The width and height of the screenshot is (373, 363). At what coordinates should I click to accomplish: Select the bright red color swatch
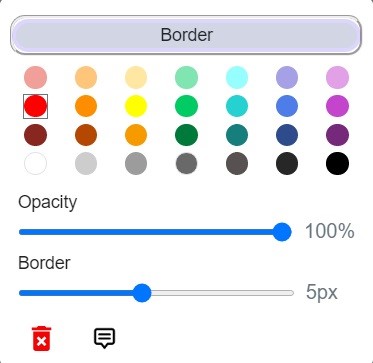(35, 106)
